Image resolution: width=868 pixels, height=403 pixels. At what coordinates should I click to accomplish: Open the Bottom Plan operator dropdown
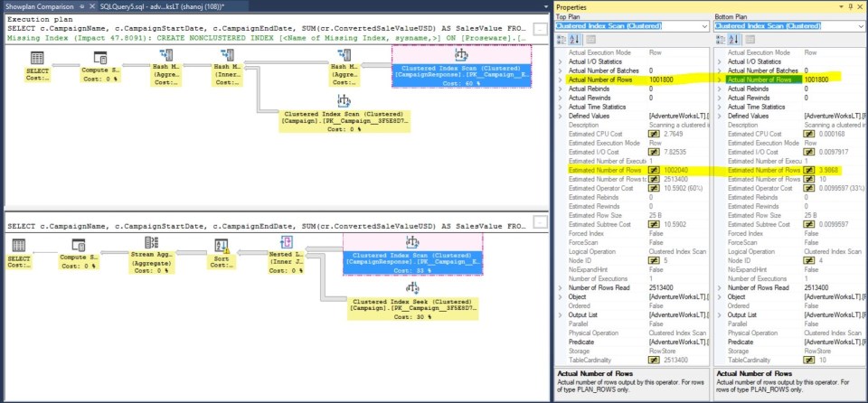[861, 27]
